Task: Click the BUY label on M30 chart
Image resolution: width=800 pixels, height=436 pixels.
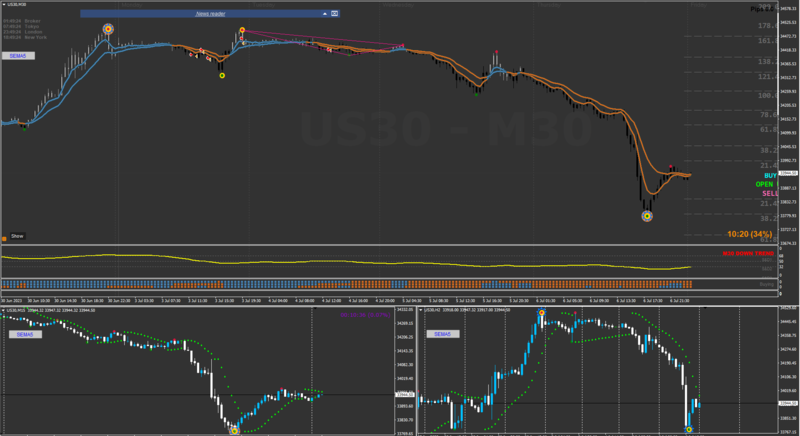Action: pyautogui.click(x=770, y=175)
